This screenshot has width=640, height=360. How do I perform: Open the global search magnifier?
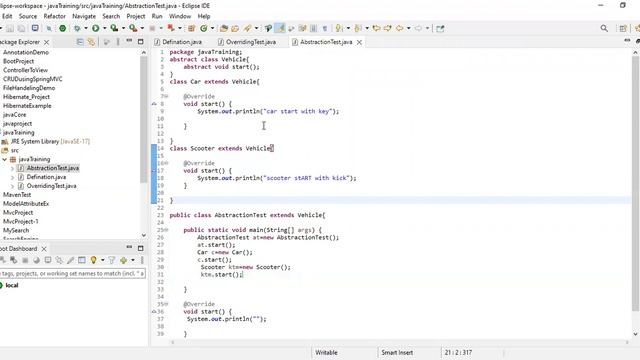coord(604,28)
